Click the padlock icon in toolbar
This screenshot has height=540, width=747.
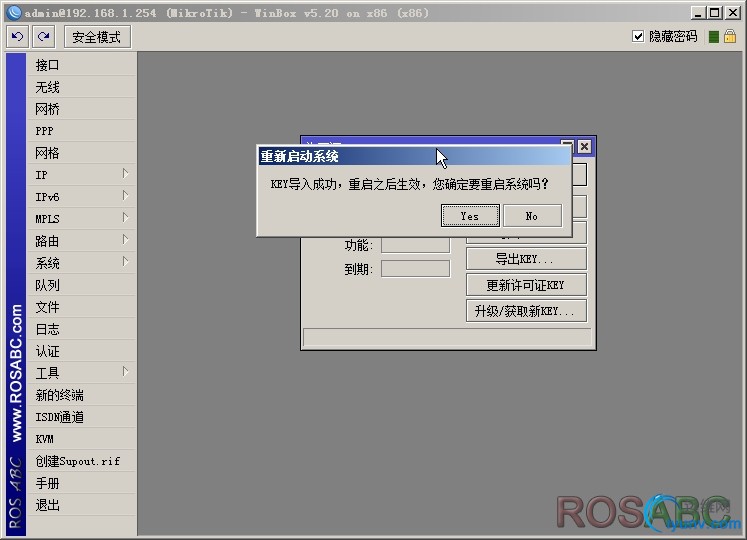pos(729,36)
